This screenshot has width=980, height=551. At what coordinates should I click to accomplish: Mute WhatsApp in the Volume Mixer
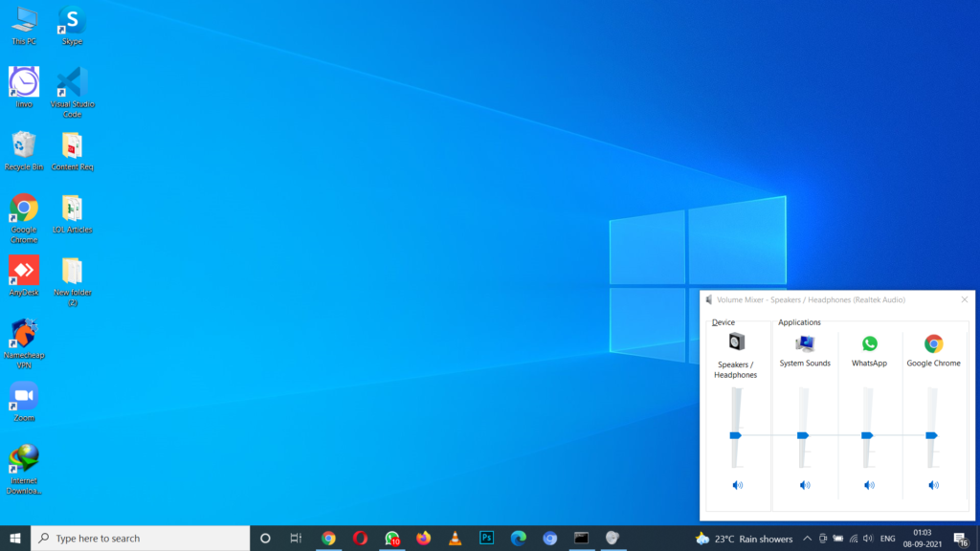[x=869, y=485]
